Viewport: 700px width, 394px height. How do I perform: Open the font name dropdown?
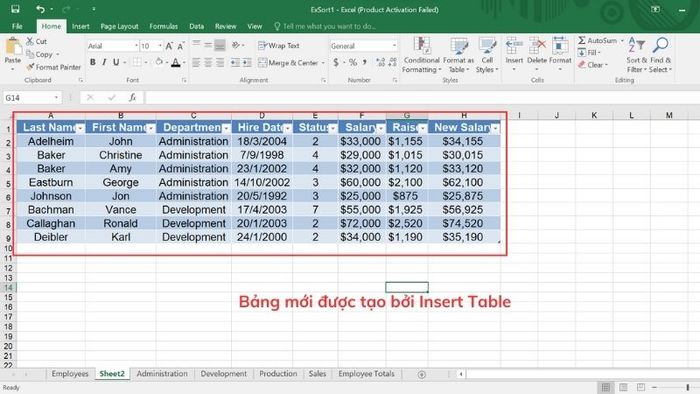pos(136,46)
